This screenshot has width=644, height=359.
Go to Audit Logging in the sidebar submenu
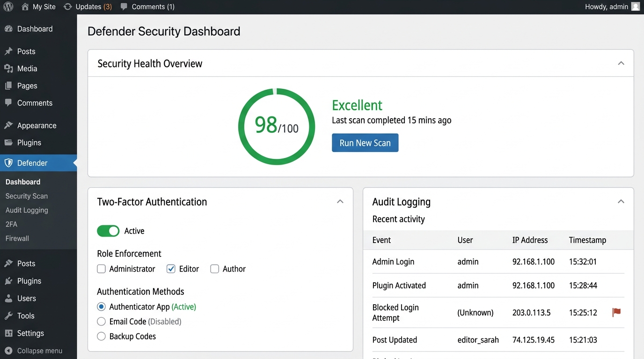coord(27,210)
